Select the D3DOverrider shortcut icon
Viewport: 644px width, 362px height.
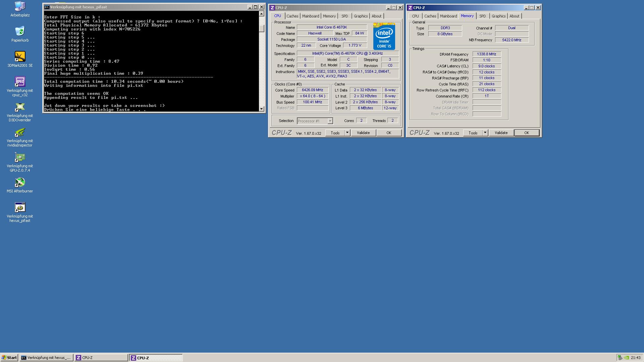click(x=20, y=112)
